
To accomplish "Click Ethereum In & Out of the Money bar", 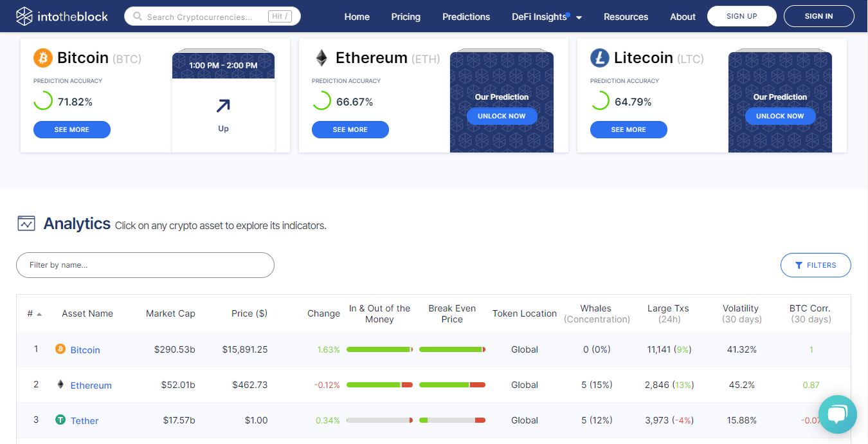I will click(379, 385).
